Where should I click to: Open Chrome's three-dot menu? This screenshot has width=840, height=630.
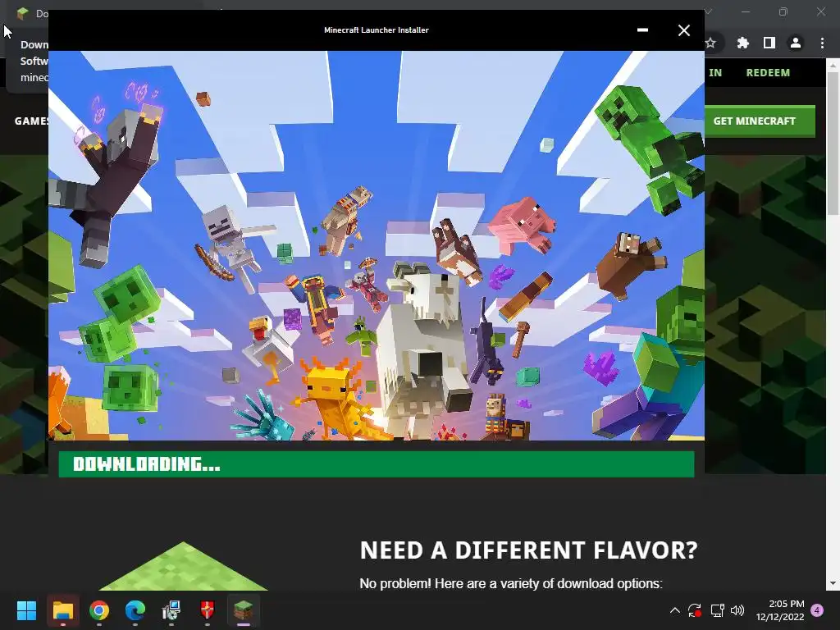point(822,43)
